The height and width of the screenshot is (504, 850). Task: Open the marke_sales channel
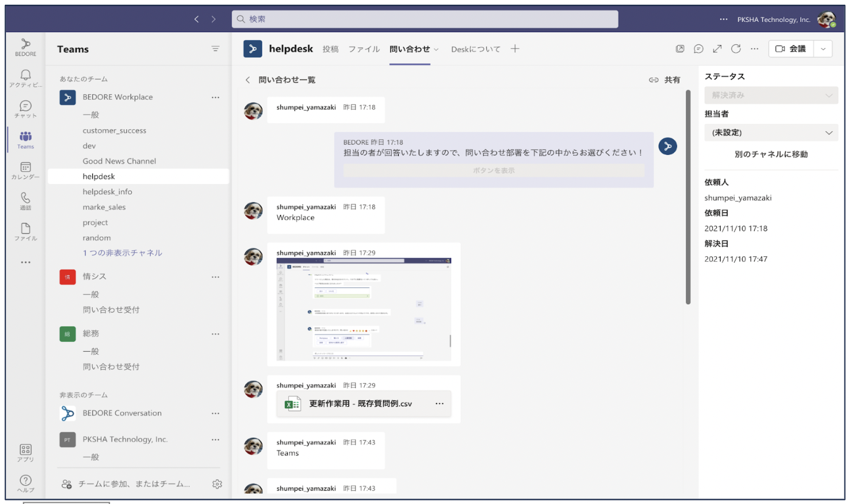(138, 207)
